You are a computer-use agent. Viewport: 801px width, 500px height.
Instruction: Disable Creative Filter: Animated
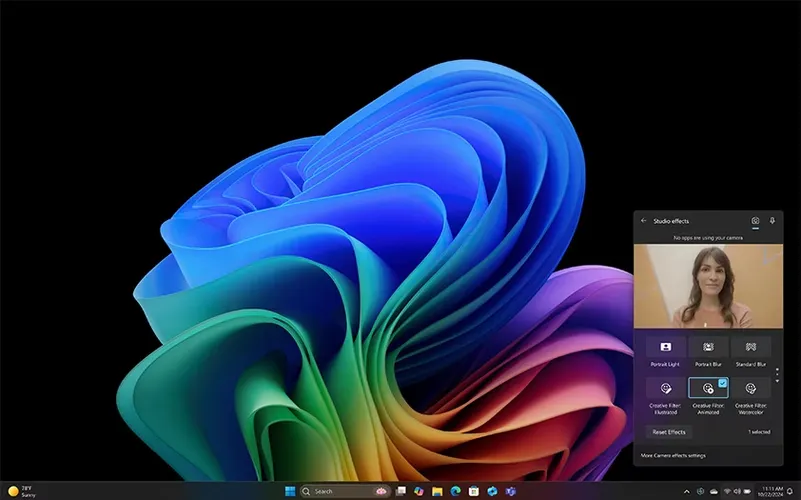[x=708, y=388]
